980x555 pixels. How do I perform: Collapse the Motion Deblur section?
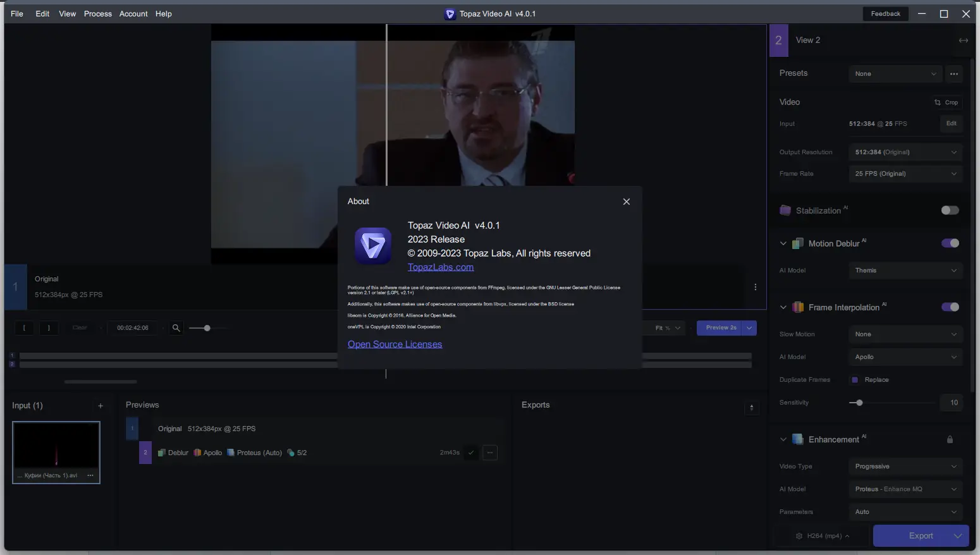[x=783, y=243]
